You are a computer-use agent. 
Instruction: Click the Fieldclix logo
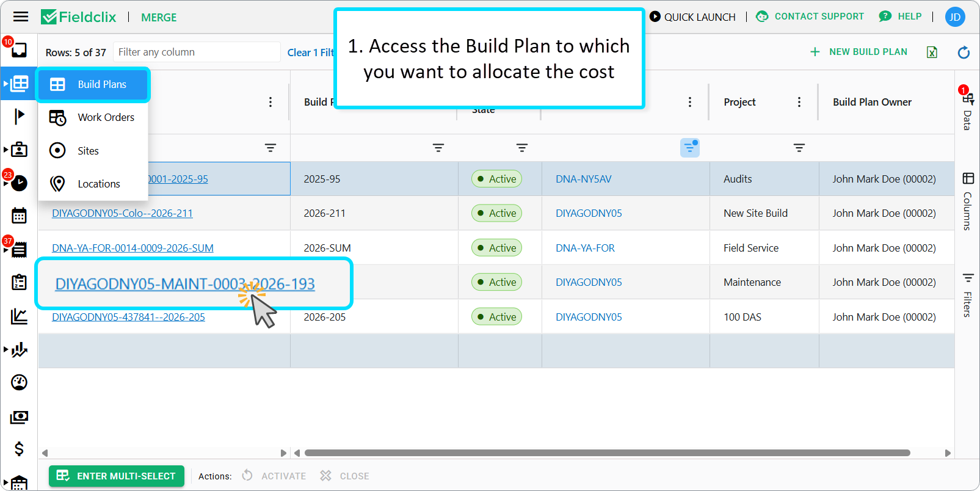[78, 17]
